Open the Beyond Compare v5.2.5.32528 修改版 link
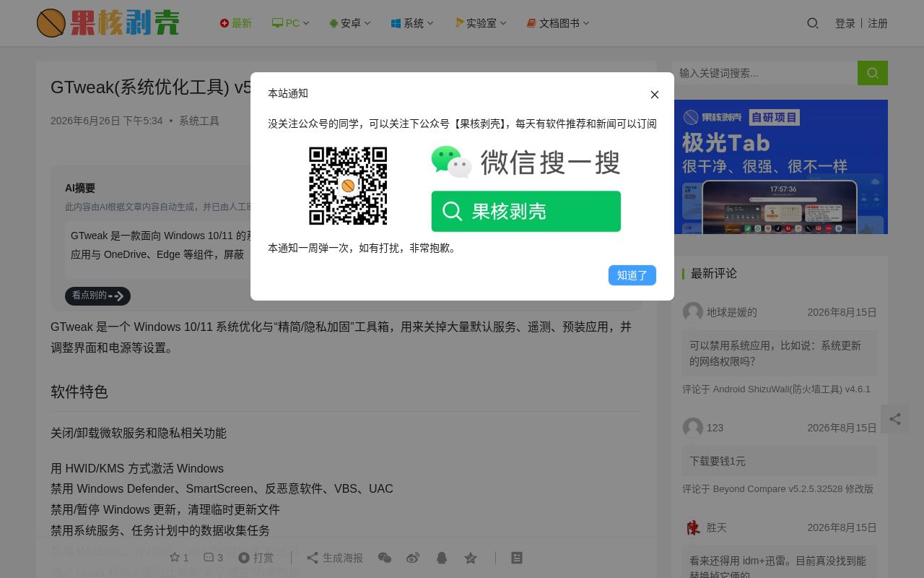The image size is (924, 578). click(x=793, y=488)
